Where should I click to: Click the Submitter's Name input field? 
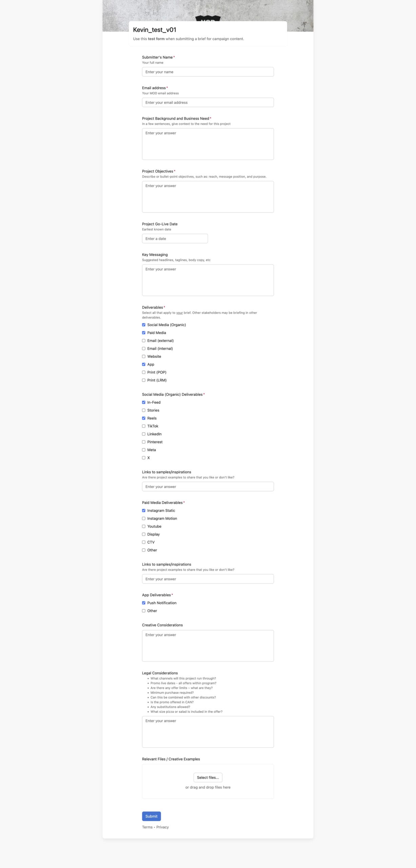coord(208,72)
